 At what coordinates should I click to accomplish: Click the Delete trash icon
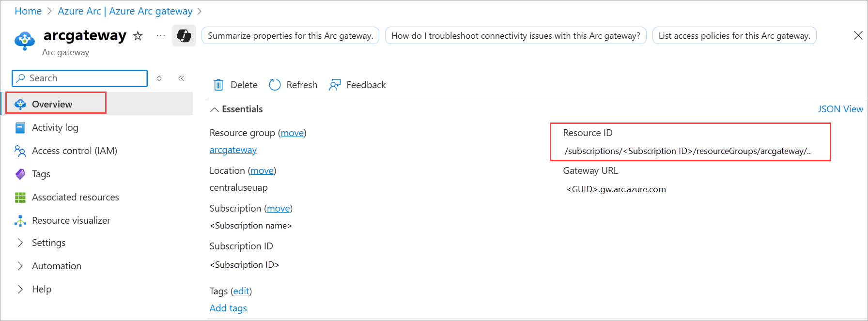coord(219,85)
